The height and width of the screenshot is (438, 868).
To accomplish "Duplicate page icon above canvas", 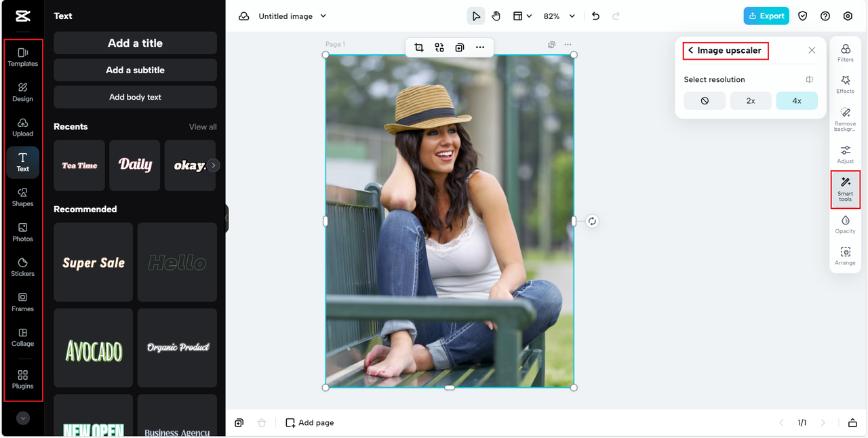I will 551,45.
